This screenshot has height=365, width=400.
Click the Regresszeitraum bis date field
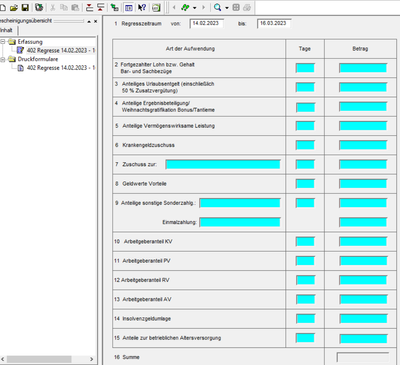[274, 23]
